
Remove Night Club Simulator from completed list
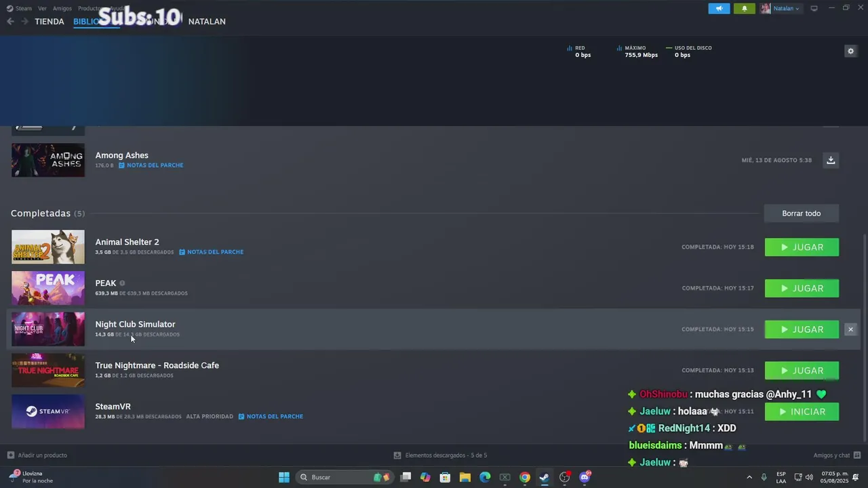tap(850, 329)
